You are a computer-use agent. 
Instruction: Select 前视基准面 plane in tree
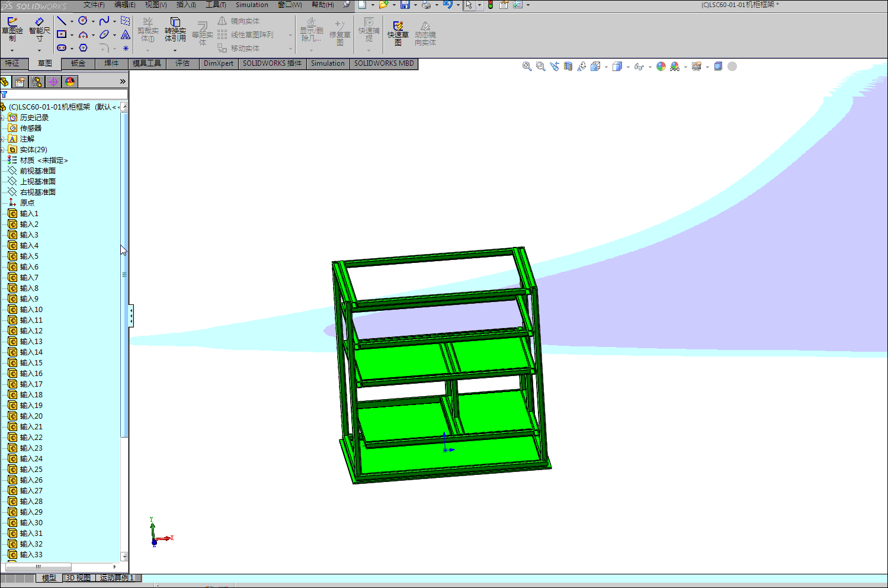[38, 171]
